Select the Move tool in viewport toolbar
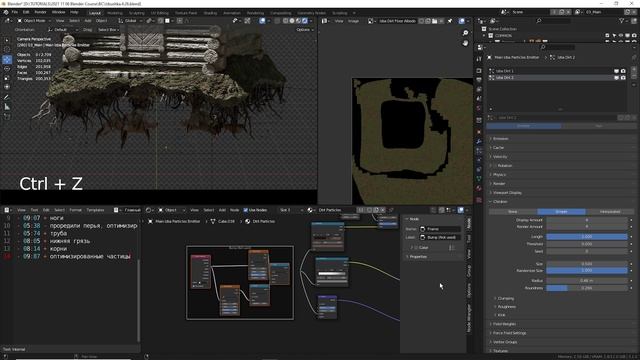The width and height of the screenshot is (640, 360). pos(7,60)
